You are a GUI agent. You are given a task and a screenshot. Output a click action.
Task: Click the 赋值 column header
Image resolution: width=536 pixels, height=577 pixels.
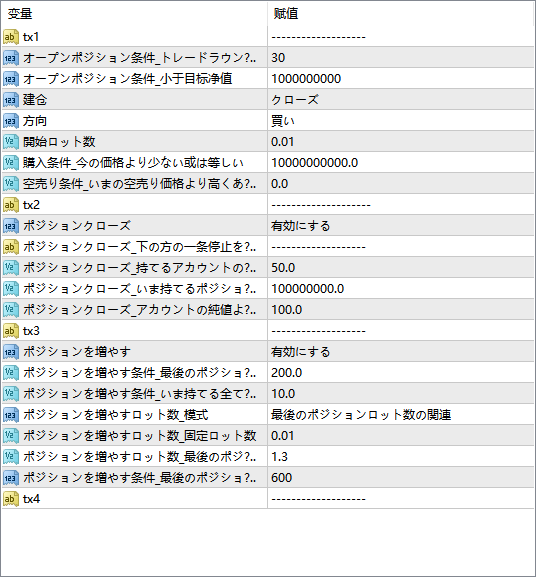(x=286, y=14)
